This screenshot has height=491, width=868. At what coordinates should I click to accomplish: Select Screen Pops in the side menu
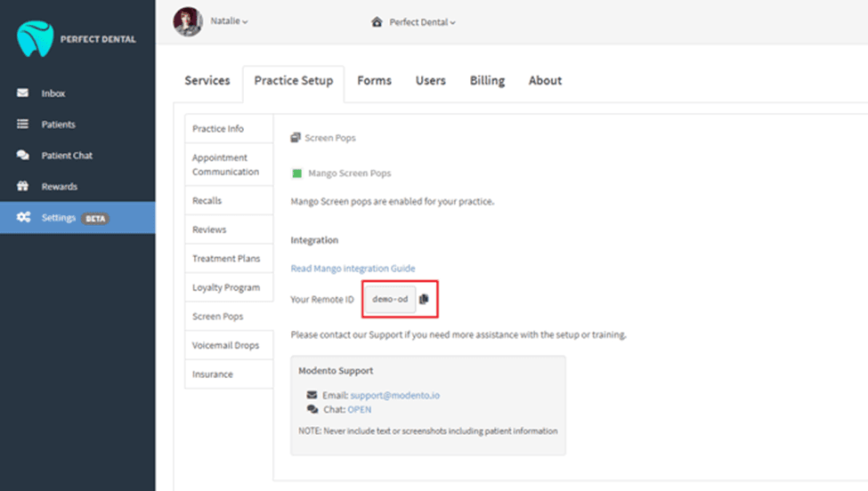(x=229, y=317)
